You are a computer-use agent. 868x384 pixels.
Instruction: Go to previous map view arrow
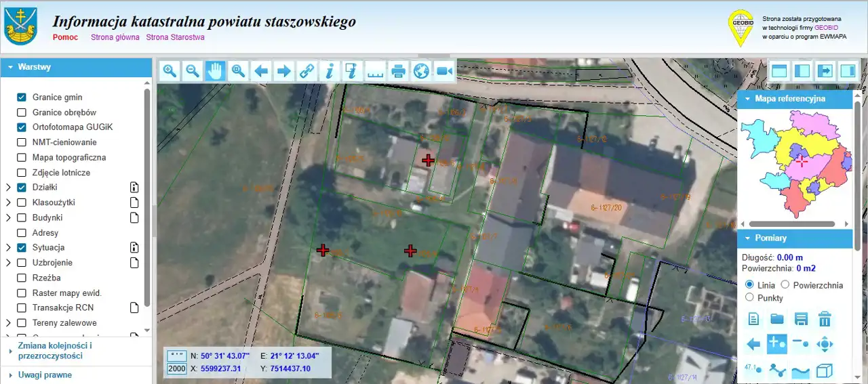tap(261, 70)
